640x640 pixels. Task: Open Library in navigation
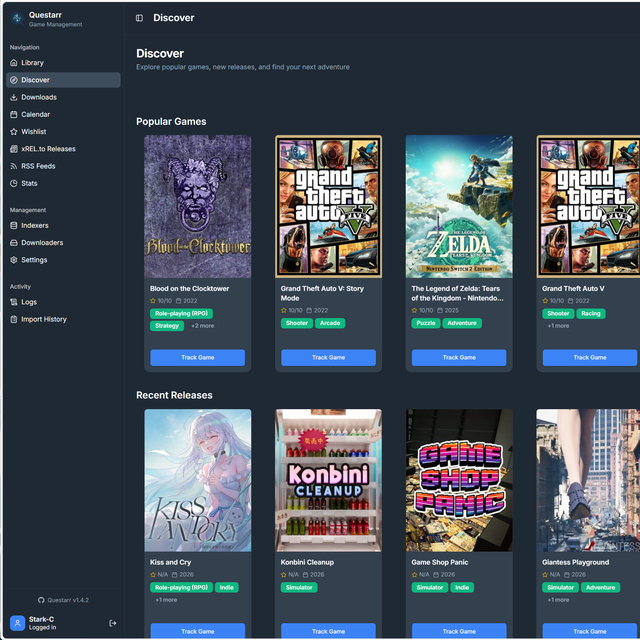pyautogui.click(x=63, y=63)
